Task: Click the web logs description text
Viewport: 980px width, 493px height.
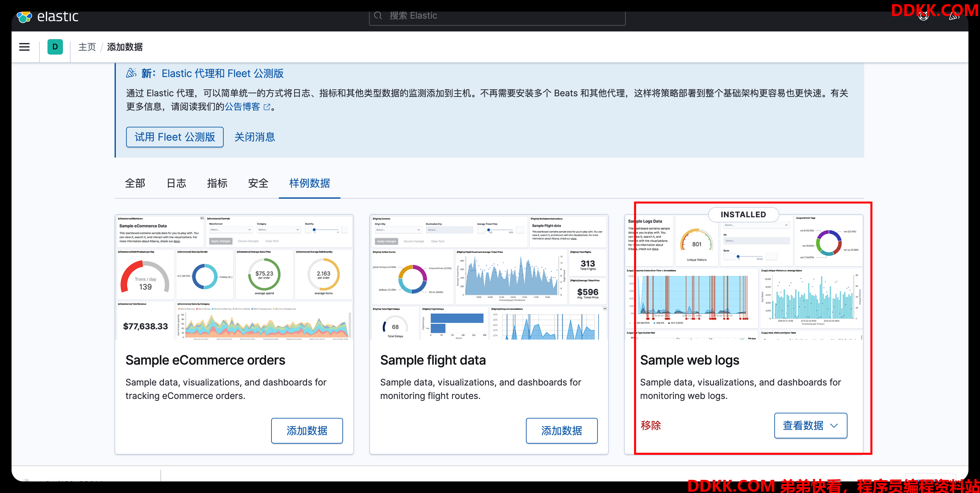Action: pyautogui.click(x=740, y=389)
